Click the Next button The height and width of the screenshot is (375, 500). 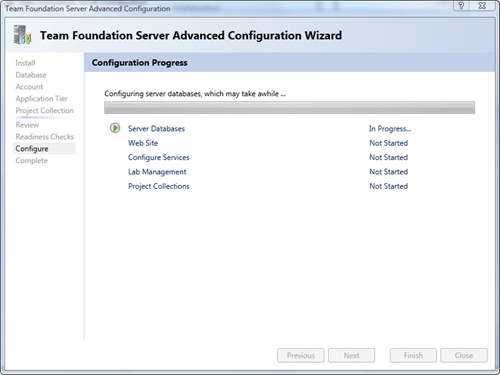coord(351,356)
